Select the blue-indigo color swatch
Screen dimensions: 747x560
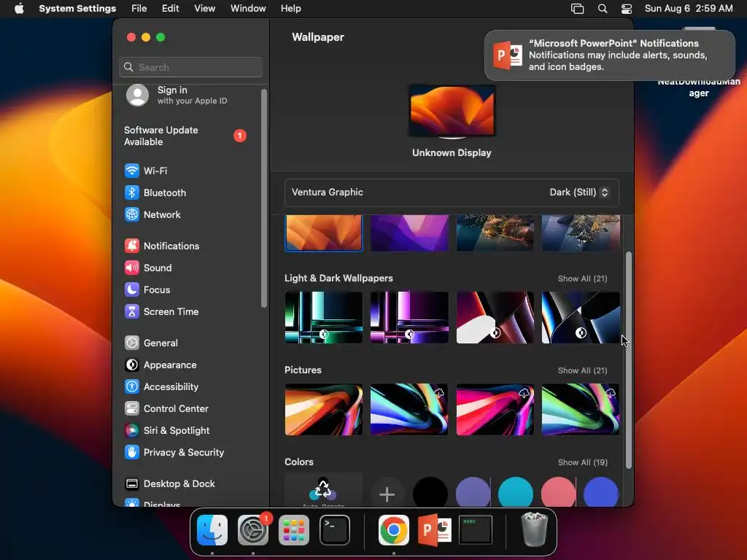click(x=601, y=493)
